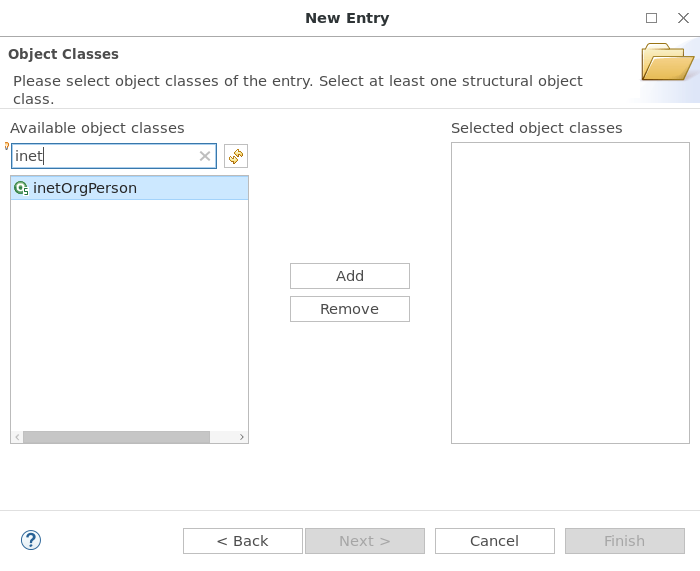The image size is (700, 571).
Task: Click the greyed-out Finish button
Action: [625, 541]
